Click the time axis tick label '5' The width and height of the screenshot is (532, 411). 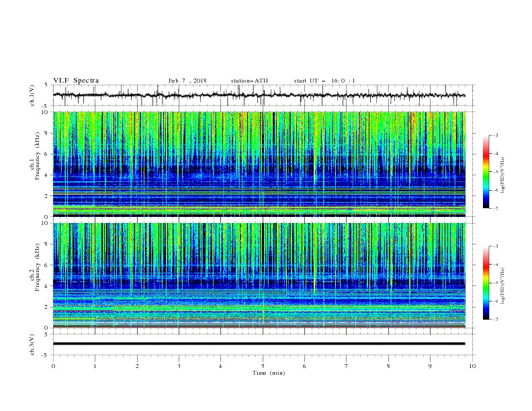pyautogui.click(x=263, y=366)
